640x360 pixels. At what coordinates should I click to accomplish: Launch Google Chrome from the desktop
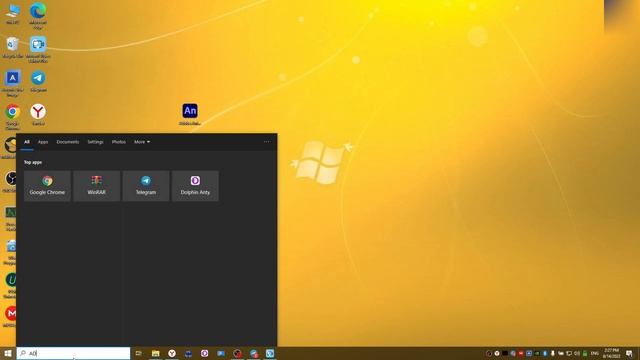[x=13, y=116]
